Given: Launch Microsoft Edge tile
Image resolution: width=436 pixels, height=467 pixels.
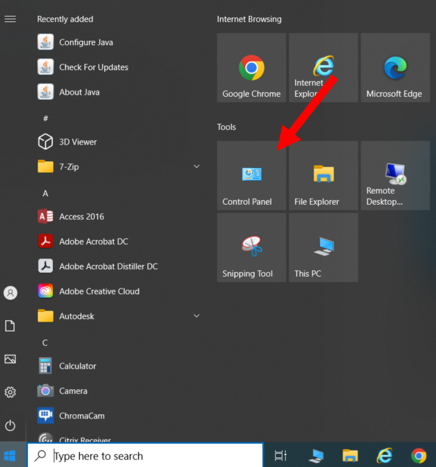Looking at the screenshot, I should 395,68.
